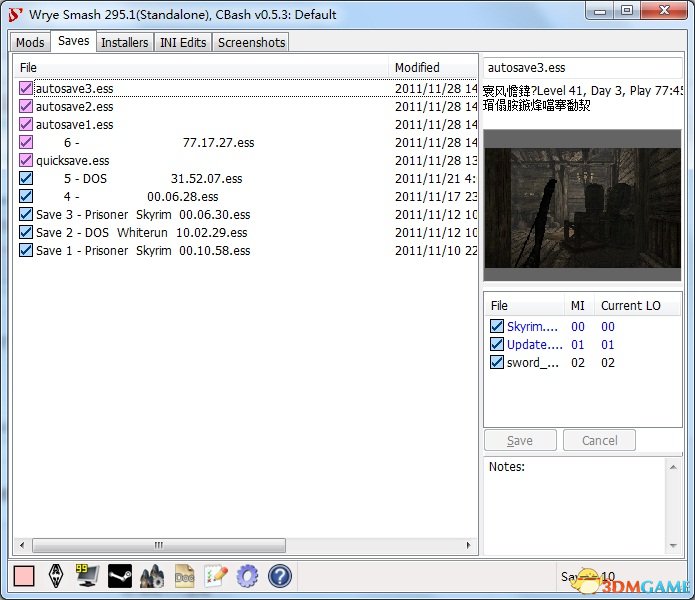Screen dimensions: 695x600
Task: Toggle checkbox for Save 3 - Prisoner Skyrim
Action: [x=26, y=214]
